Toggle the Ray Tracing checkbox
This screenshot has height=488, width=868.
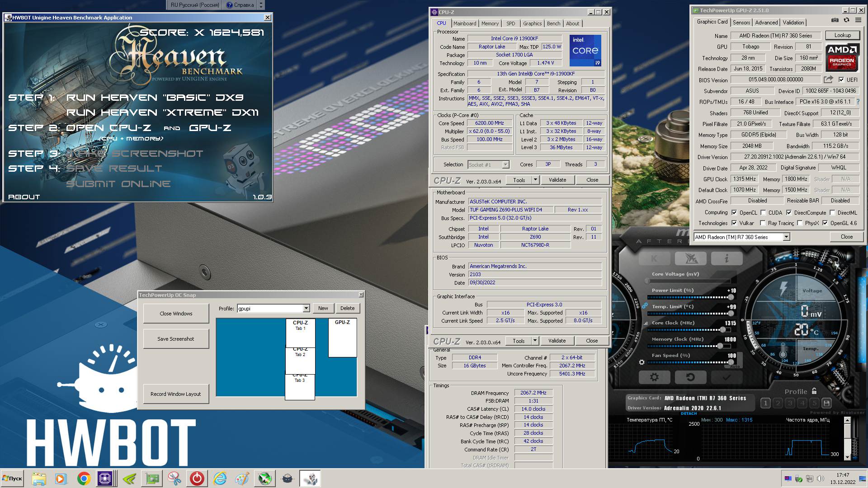(763, 223)
